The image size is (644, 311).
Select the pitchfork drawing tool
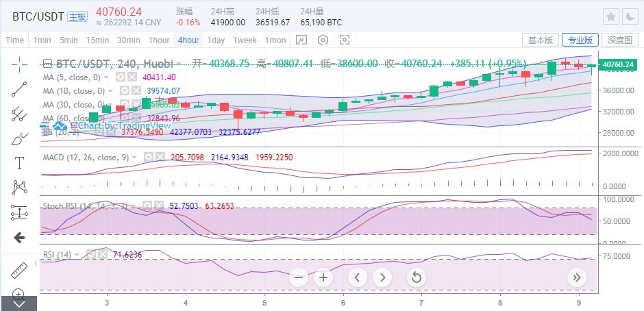click(x=19, y=114)
